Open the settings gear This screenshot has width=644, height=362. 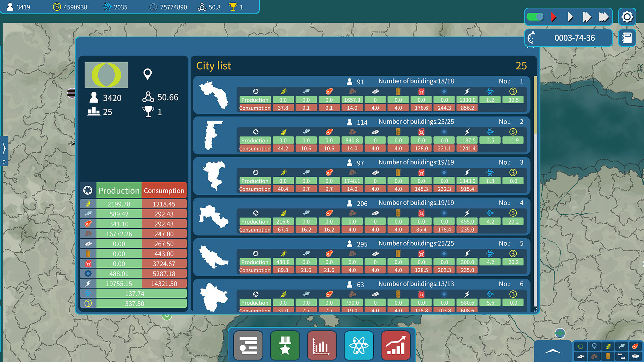pos(627,17)
